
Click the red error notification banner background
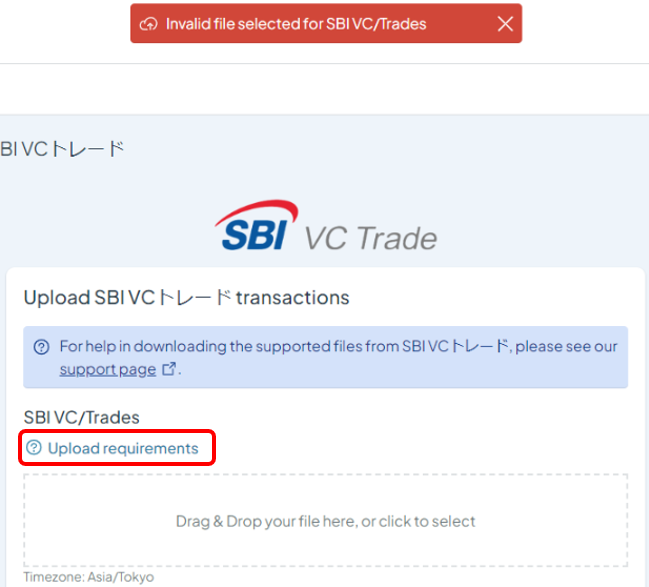326,23
